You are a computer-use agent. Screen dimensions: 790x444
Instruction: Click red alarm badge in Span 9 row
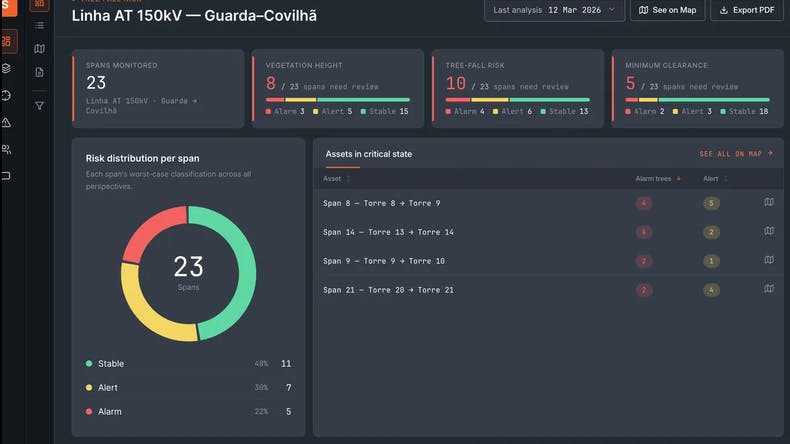pyautogui.click(x=643, y=261)
